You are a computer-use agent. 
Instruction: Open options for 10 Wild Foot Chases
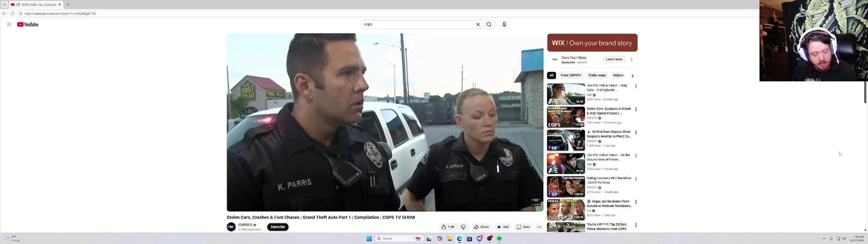pyautogui.click(x=636, y=133)
